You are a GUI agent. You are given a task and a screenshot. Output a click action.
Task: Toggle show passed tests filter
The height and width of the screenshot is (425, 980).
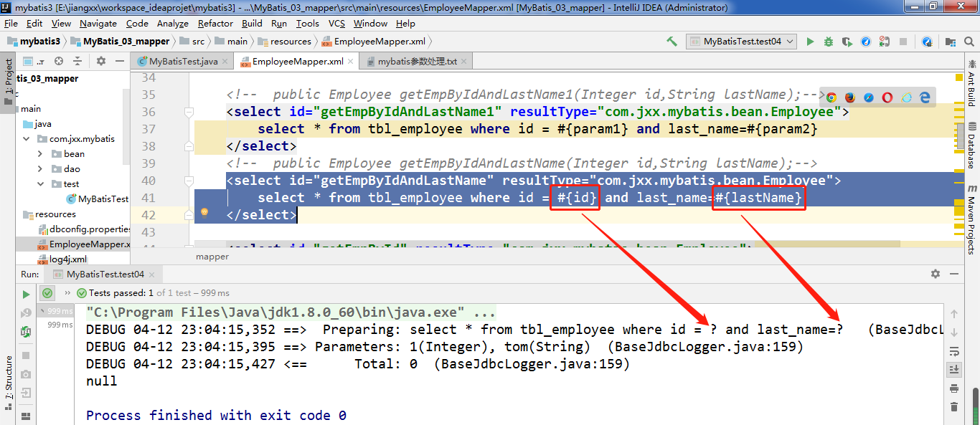coord(47,293)
